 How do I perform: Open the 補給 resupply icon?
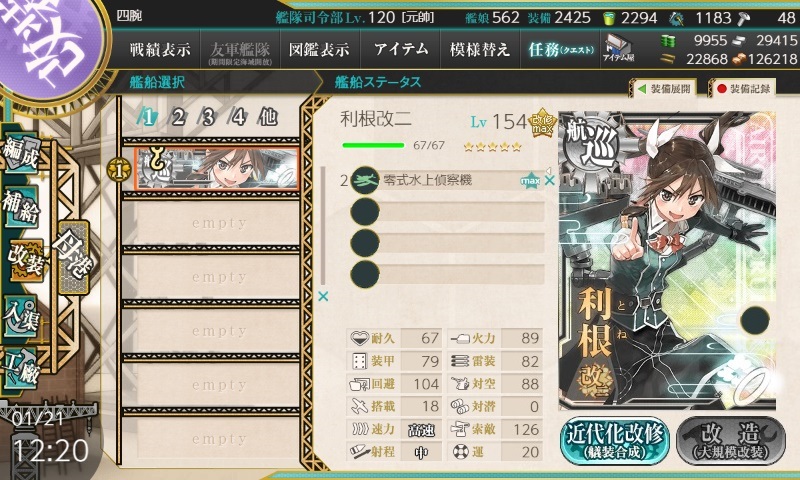[x=21, y=206]
